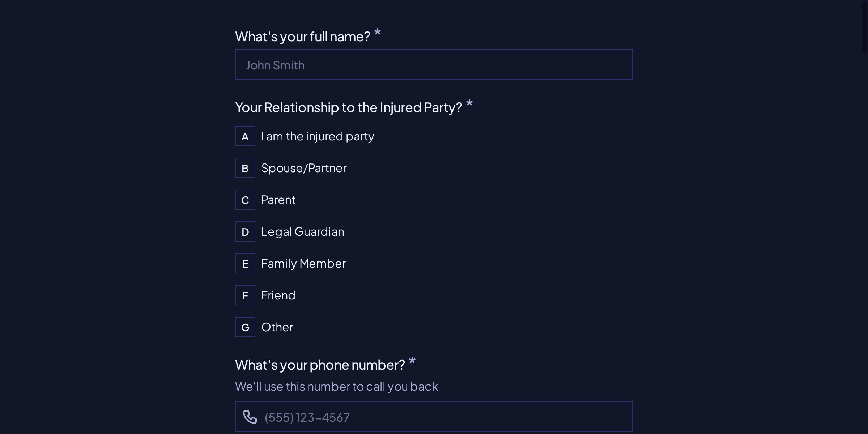The height and width of the screenshot is (434, 868).
Task: Click the keyboard shortcut badge labeled G
Action: (245, 327)
